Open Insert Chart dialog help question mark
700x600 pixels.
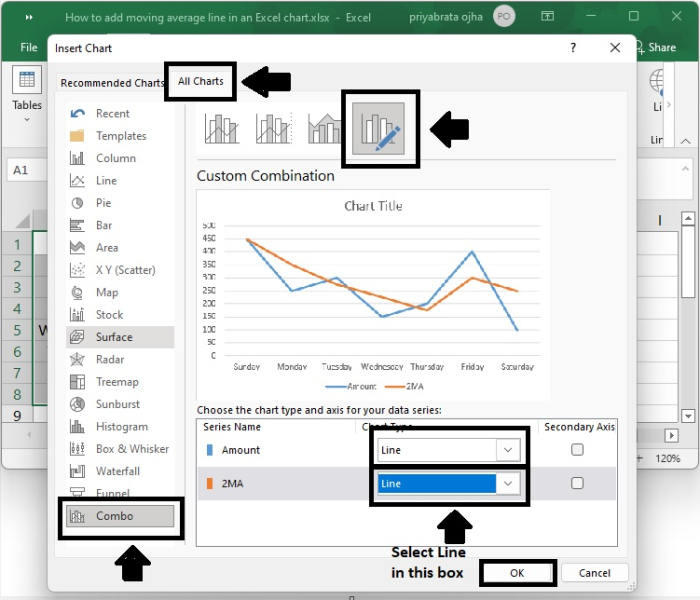(x=573, y=48)
